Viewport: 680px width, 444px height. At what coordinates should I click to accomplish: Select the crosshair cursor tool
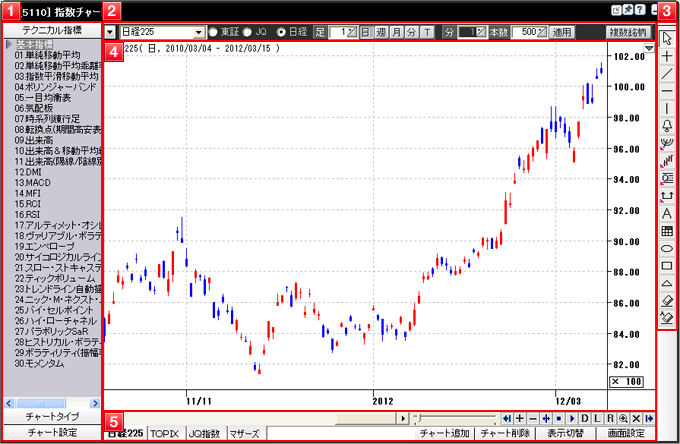pos(667,57)
